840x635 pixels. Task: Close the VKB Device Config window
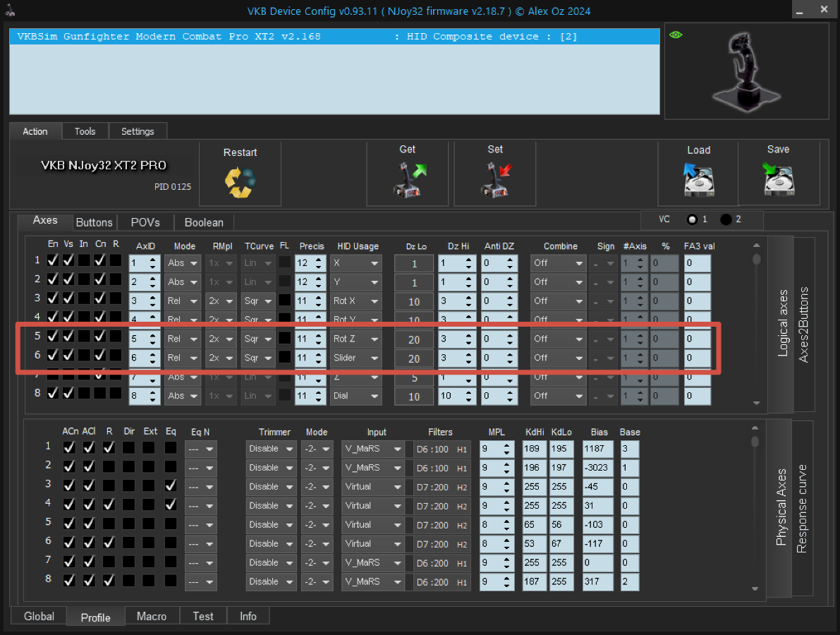point(824,9)
